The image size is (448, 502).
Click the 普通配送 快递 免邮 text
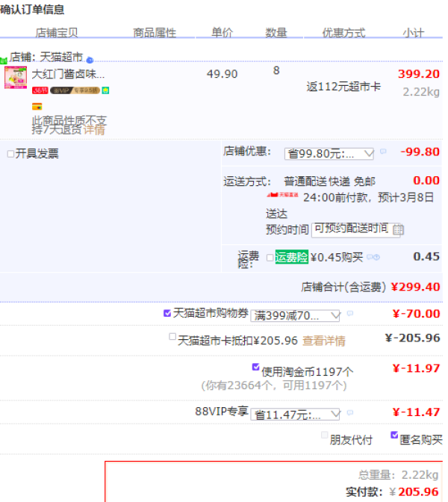point(329,182)
